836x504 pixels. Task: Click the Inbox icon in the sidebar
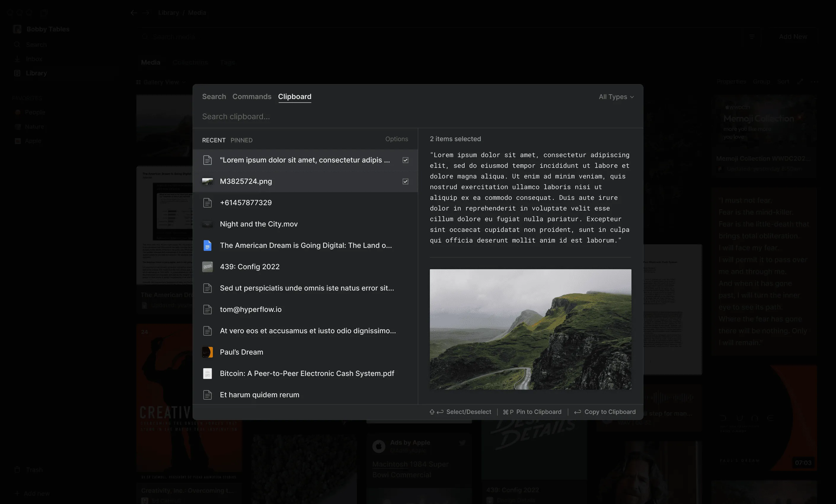coord(17,59)
